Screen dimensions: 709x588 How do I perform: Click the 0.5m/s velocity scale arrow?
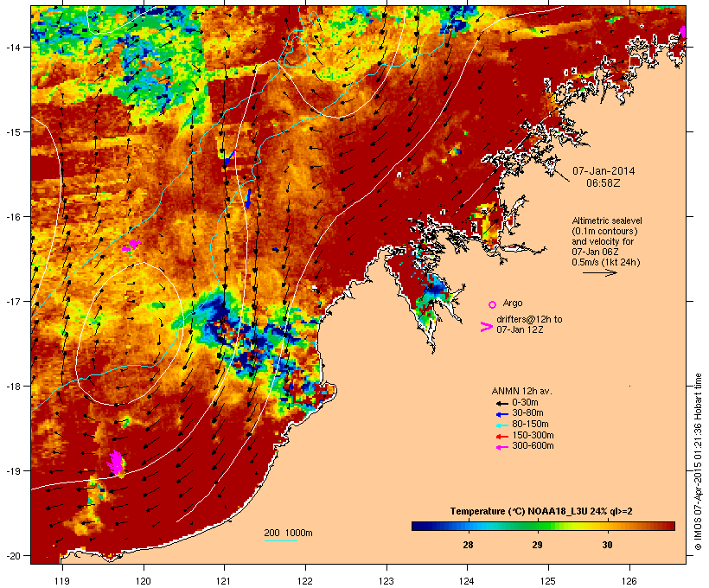(x=599, y=272)
